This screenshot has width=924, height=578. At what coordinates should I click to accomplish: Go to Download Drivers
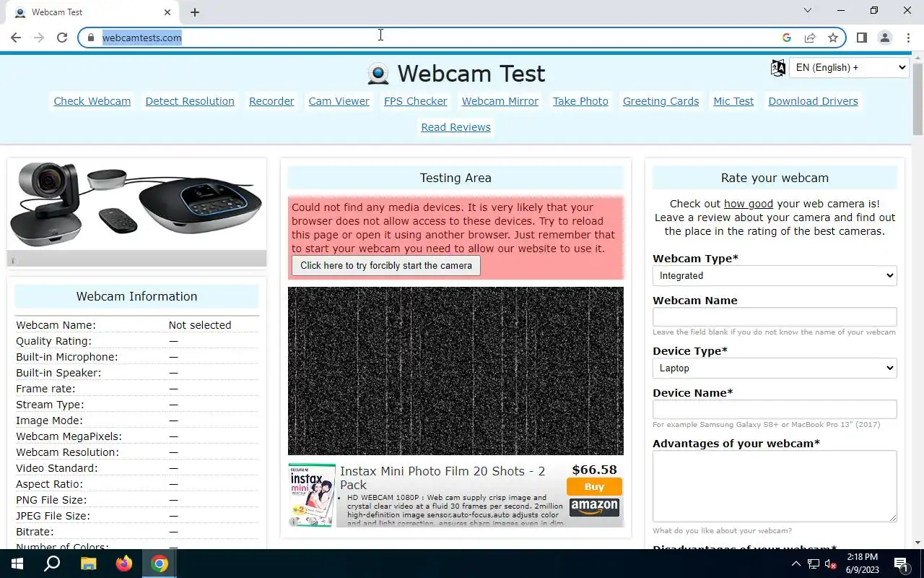(813, 101)
